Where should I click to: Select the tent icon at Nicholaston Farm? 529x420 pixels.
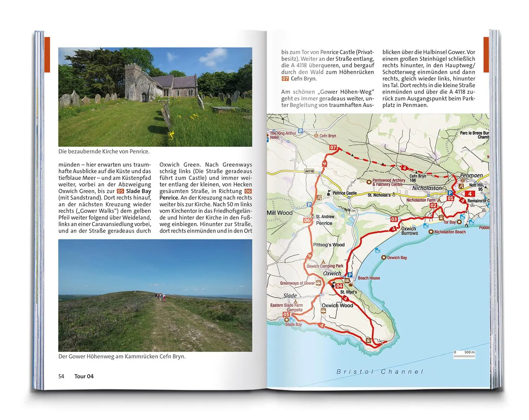pyautogui.click(x=439, y=200)
